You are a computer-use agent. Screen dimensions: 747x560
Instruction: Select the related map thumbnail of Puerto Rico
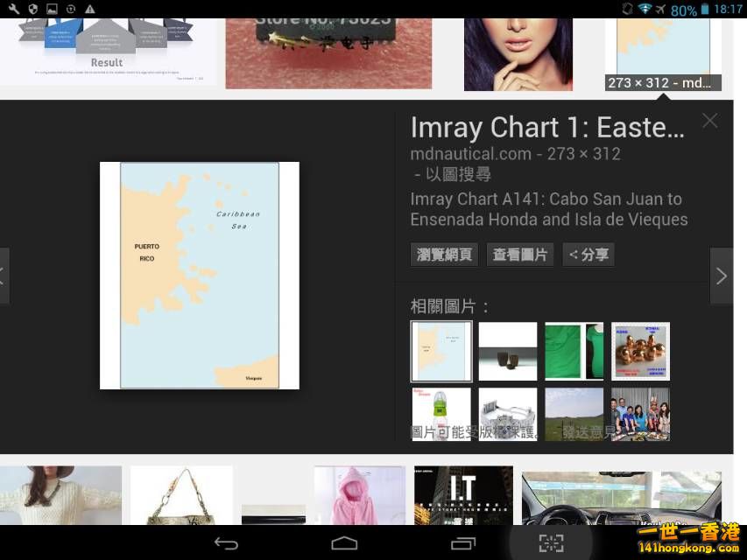(x=441, y=352)
